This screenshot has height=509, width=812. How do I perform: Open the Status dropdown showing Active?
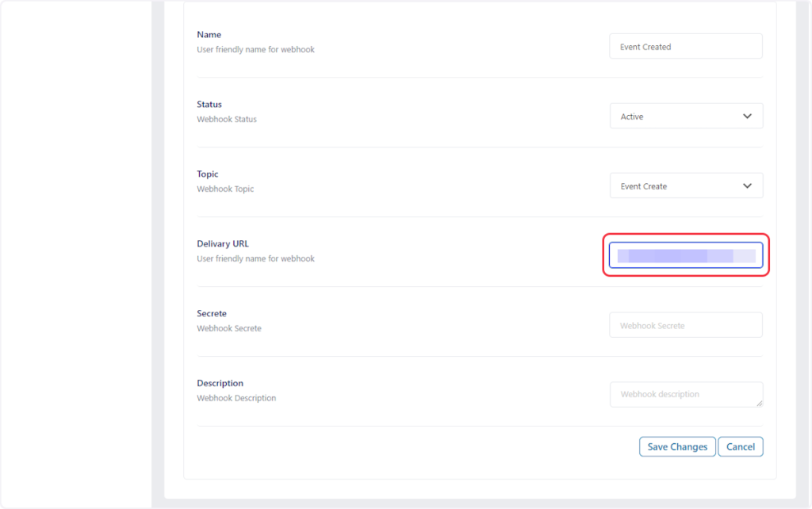685,117
